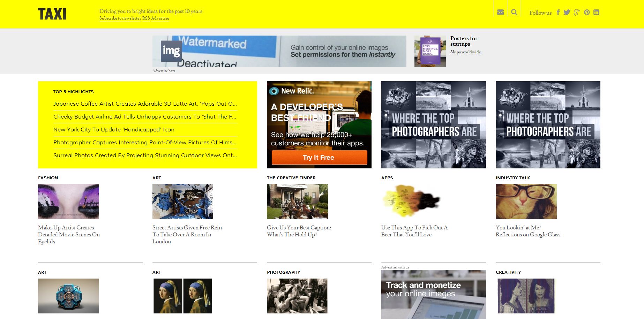The height and width of the screenshot is (319, 644).
Task: Click the LinkedIn icon in header
Action: point(596,13)
